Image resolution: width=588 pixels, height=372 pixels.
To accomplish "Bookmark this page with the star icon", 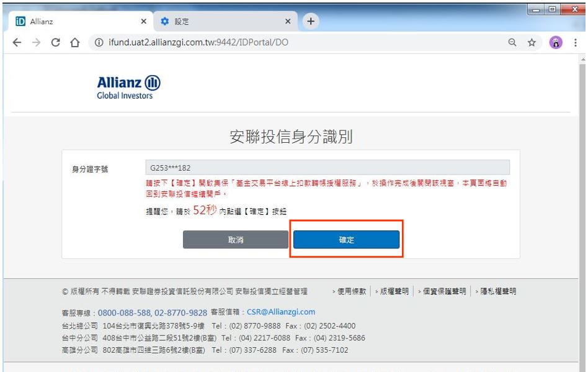I will pyautogui.click(x=532, y=42).
